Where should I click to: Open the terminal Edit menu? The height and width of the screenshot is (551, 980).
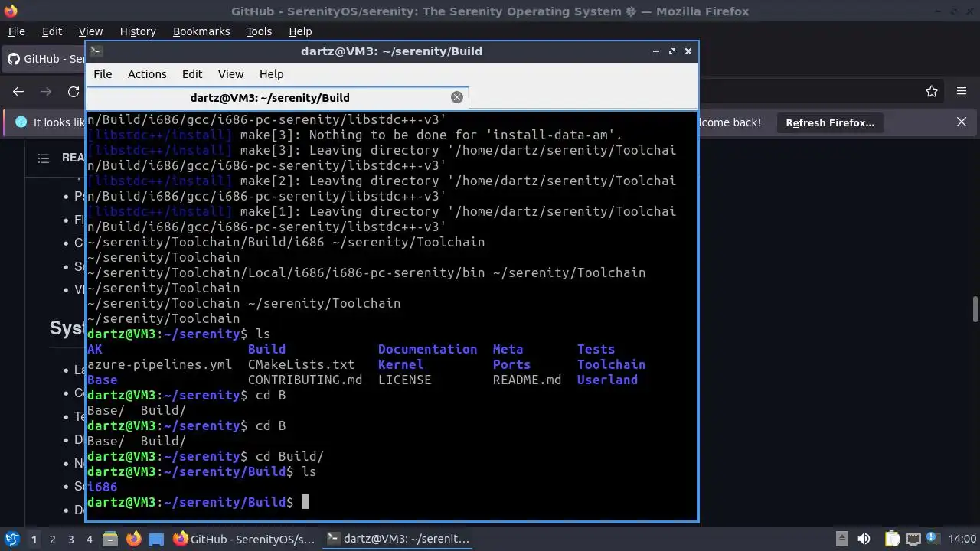192,74
